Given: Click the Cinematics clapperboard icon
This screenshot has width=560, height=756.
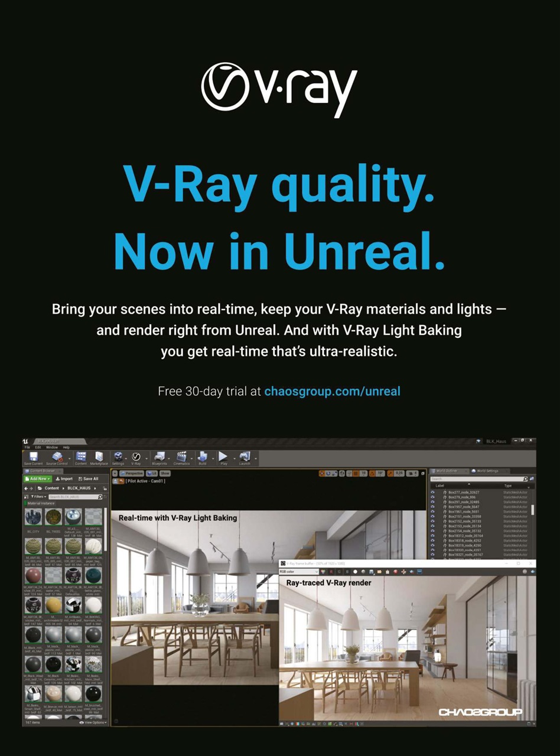Looking at the screenshot, I should pos(182,457).
